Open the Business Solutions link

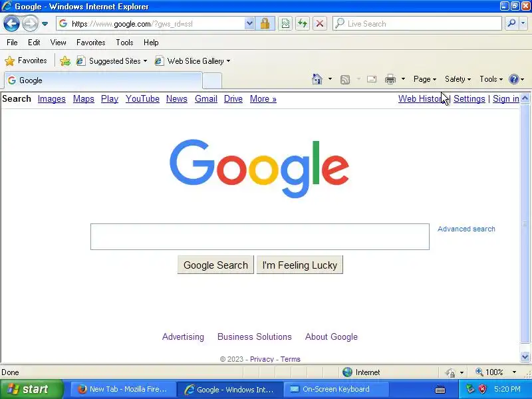pyautogui.click(x=255, y=337)
